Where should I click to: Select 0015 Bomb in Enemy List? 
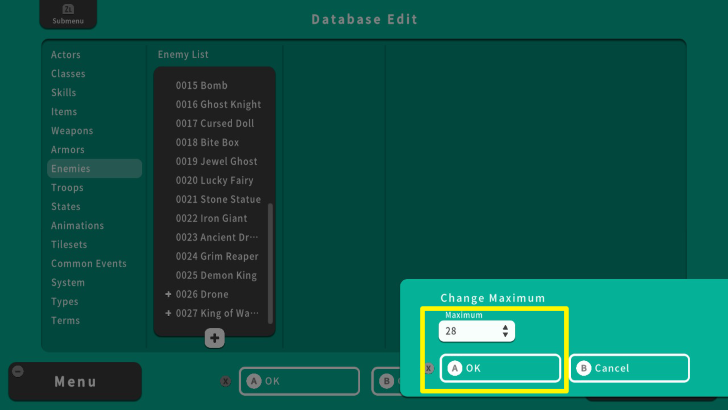(202, 86)
